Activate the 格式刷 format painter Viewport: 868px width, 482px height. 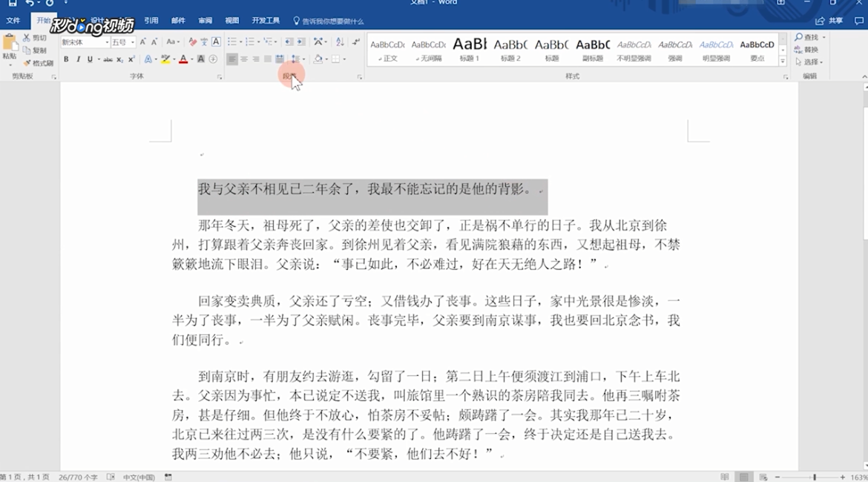[x=40, y=62]
